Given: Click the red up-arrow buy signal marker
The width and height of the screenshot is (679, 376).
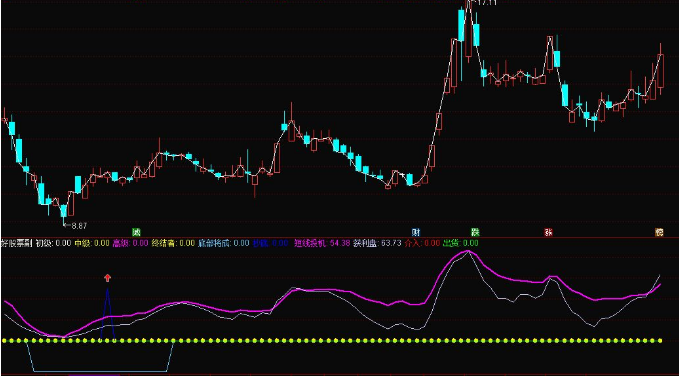Looking at the screenshot, I should 107,278.
